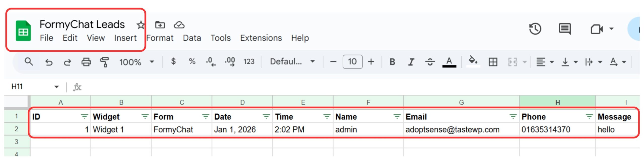Select the adoptsense@tastewp.com cell
Image resolution: width=644 pixels, height=164 pixels.
461,129
